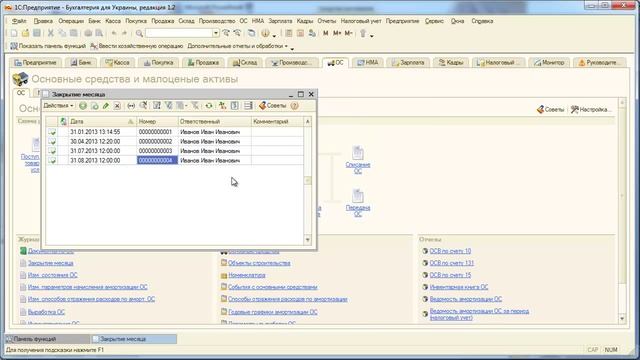Click the Calendar toolbar icon
Image resolution: width=640 pixels, height=360 pixels.
coord(300,33)
